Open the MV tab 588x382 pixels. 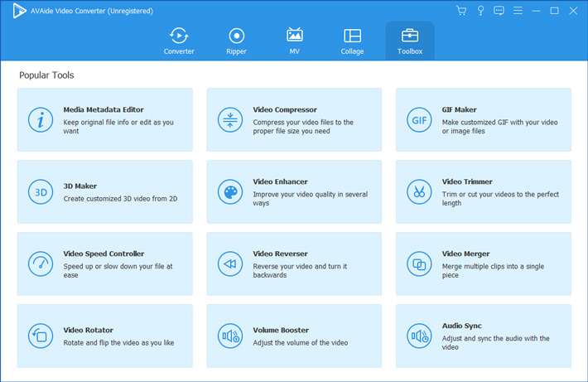click(294, 41)
